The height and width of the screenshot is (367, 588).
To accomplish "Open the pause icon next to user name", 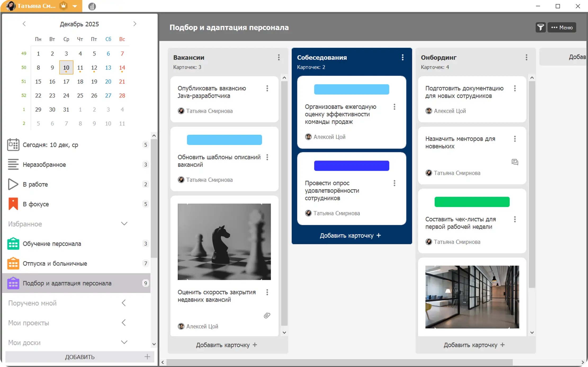I will 92,6.
